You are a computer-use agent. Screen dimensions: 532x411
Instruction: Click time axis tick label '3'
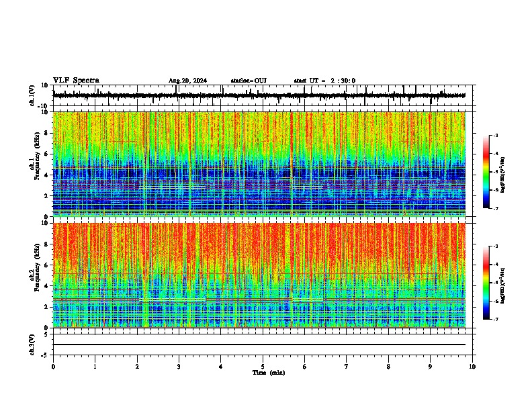pyautogui.click(x=179, y=367)
